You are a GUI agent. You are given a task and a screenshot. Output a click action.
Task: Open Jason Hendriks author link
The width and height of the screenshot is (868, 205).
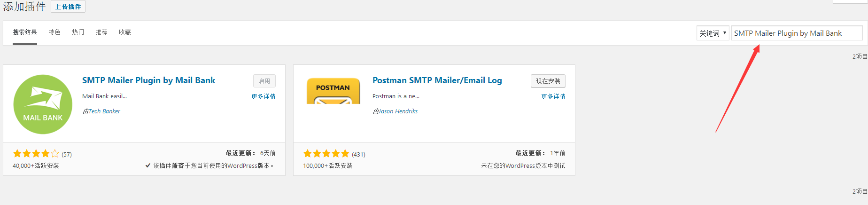click(398, 111)
